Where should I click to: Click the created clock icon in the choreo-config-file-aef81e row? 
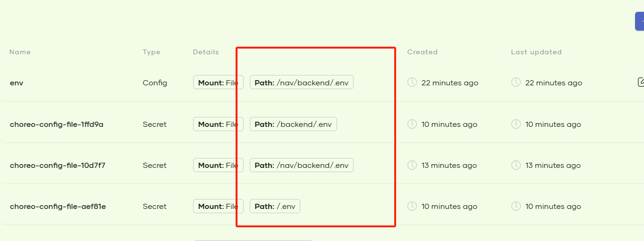point(412,206)
